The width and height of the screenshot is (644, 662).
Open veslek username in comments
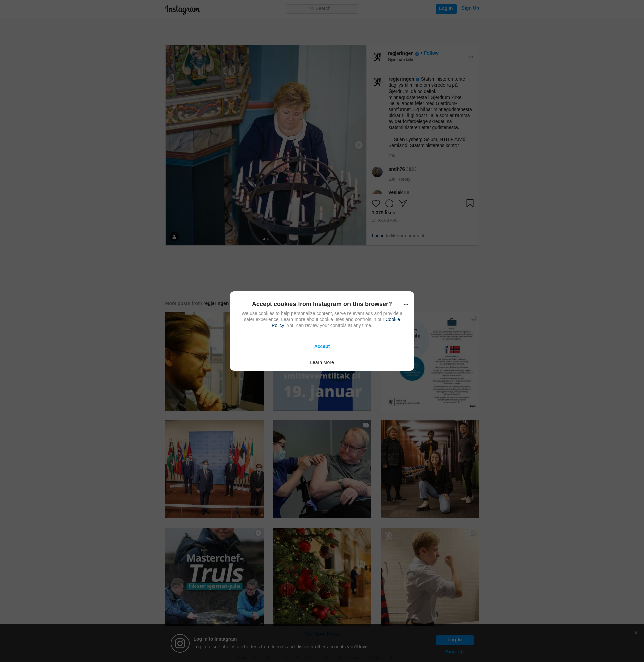click(x=395, y=192)
